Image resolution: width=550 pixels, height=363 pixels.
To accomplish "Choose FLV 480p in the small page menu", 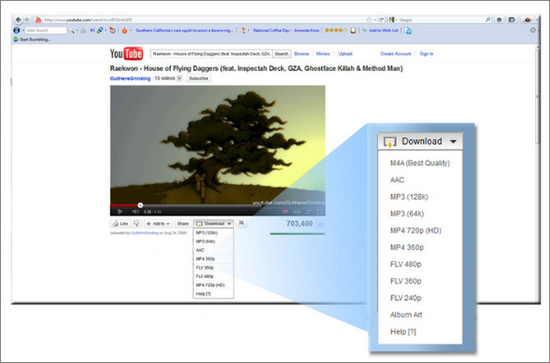I will click(213, 276).
